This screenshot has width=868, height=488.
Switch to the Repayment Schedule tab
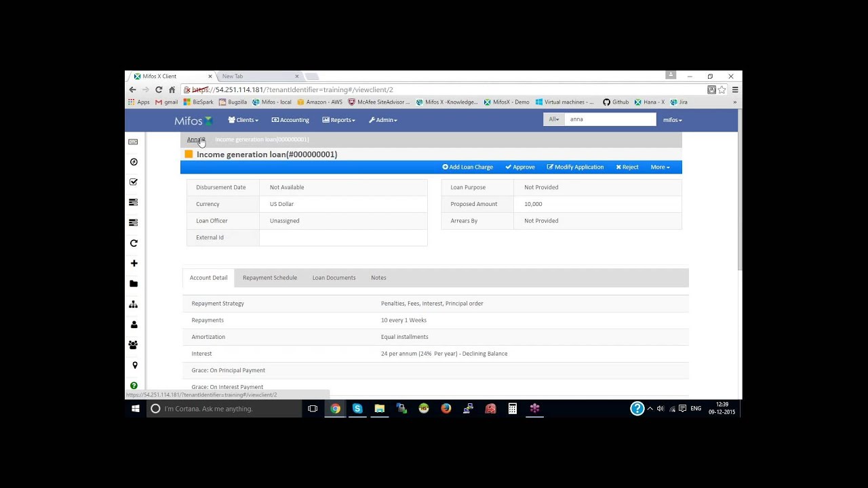coord(270,278)
